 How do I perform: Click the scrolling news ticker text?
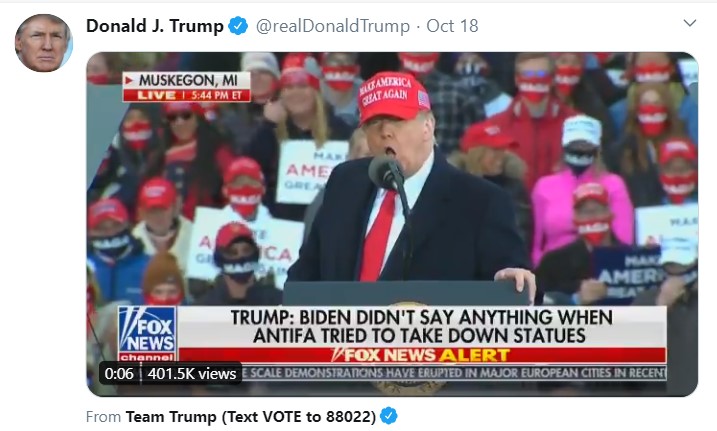[x=453, y=372]
